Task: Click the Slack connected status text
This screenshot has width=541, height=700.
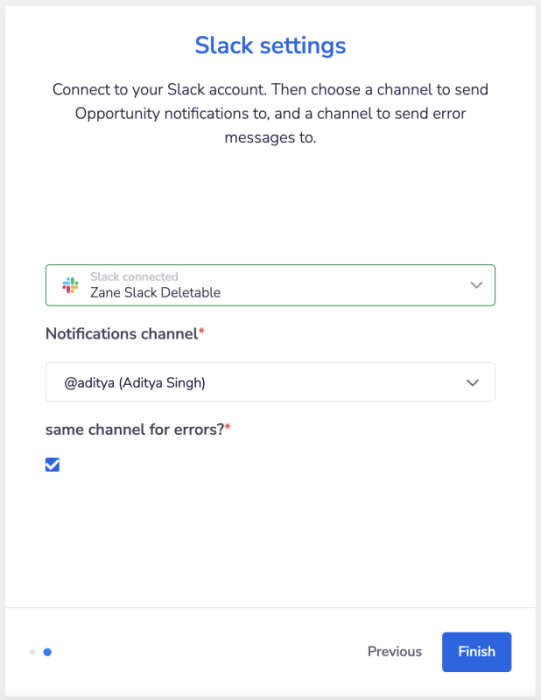Action: click(134, 276)
